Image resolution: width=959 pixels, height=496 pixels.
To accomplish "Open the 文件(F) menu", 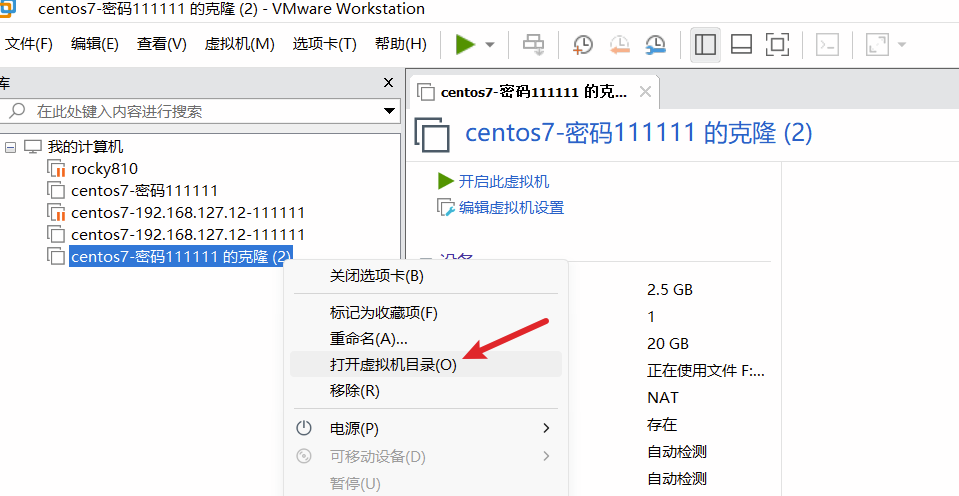I will pos(29,44).
